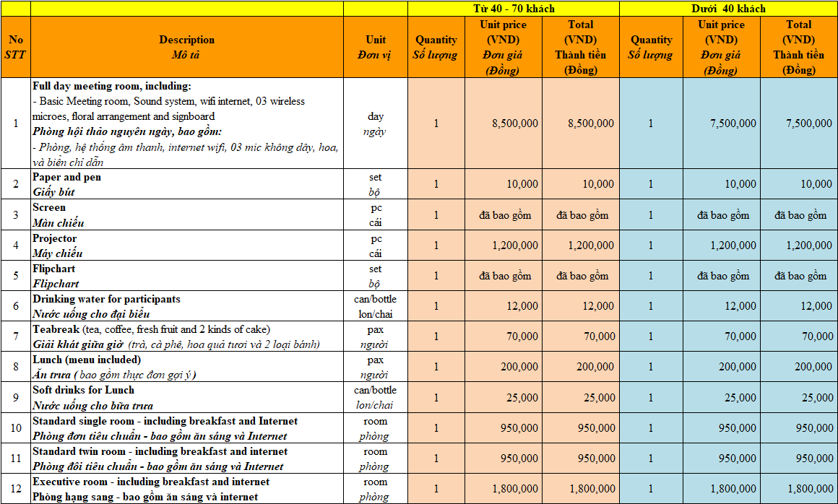
Task: Select 25,000 total for 40-70 guests
Action: pyautogui.click(x=581, y=397)
